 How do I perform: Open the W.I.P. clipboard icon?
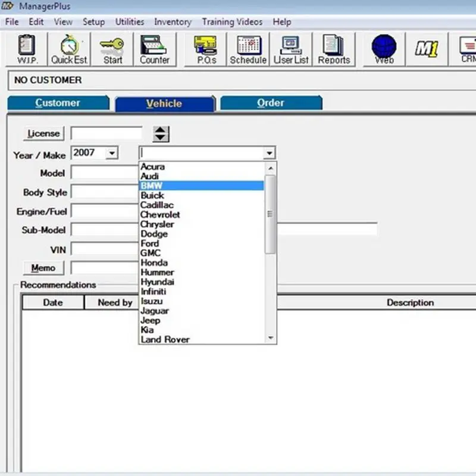point(27,49)
